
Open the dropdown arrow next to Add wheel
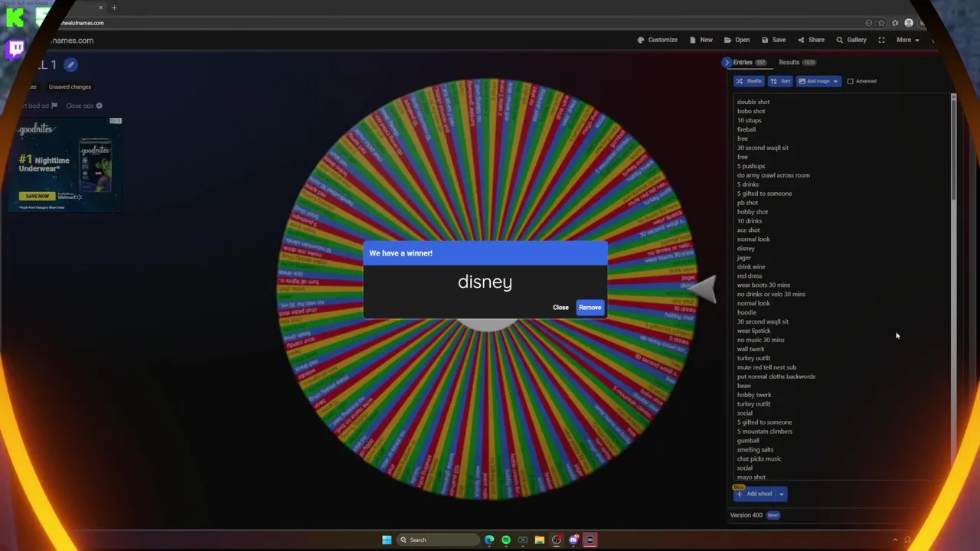point(781,494)
